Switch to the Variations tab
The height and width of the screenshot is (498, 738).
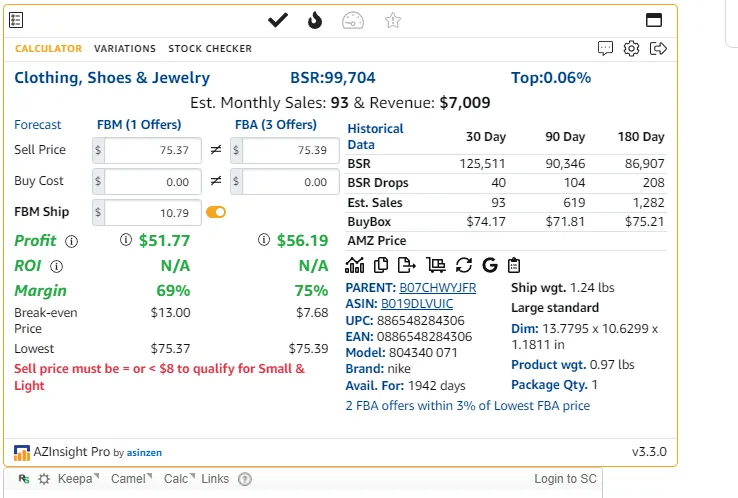(125, 48)
